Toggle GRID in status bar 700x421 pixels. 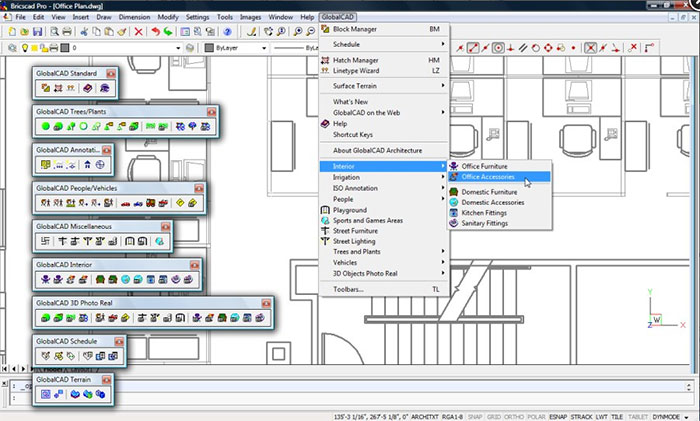(x=494, y=417)
